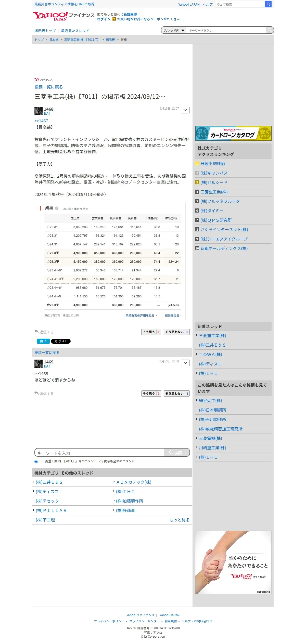Open the Yahoo ネット募金 handshake banner
The height and width of the screenshot is (644, 306).
click(x=233, y=562)
